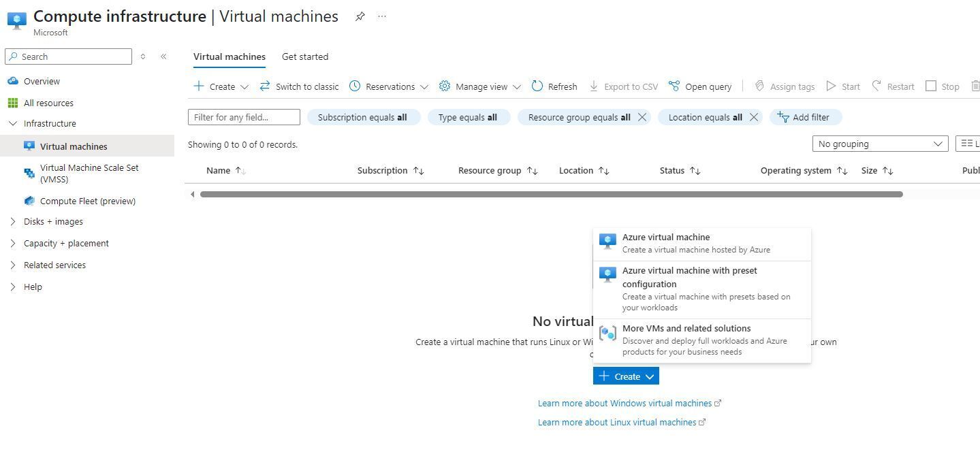Click the Stop toolbar button
Image resolution: width=980 pixels, height=456 pixels.
(x=943, y=86)
